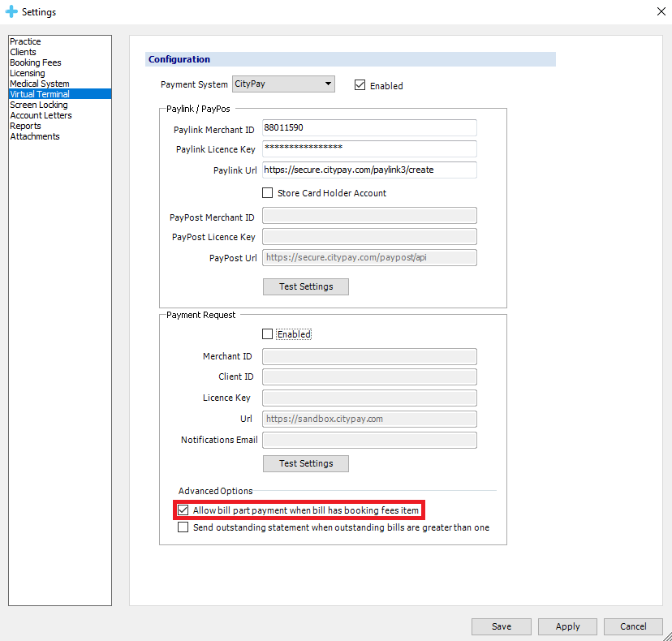The height and width of the screenshot is (641, 672).
Task: Go to Medical System settings
Action: (40, 84)
